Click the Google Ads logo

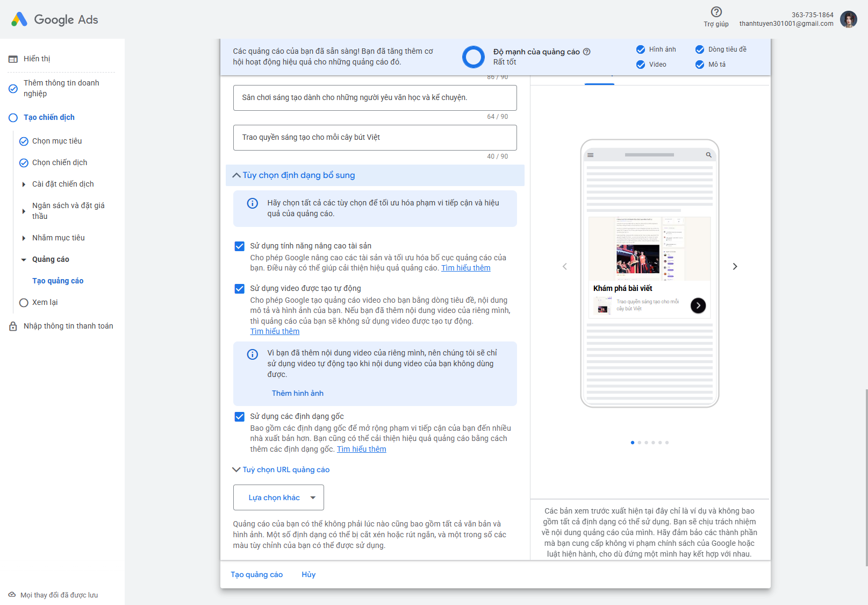click(54, 19)
